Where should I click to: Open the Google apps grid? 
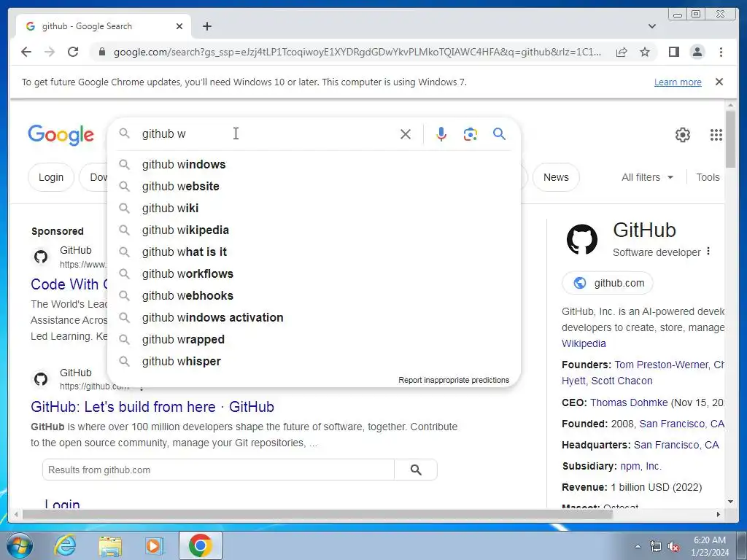coord(716,135)
